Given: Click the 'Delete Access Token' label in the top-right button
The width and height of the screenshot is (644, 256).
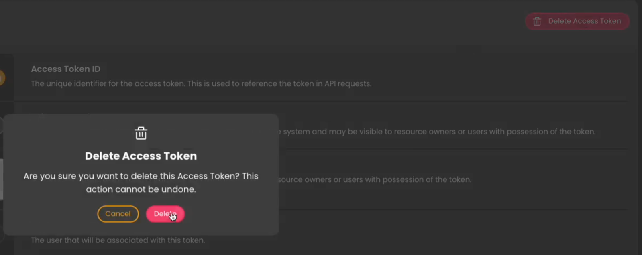Looking at the screenshot, I should pos(584,21).
